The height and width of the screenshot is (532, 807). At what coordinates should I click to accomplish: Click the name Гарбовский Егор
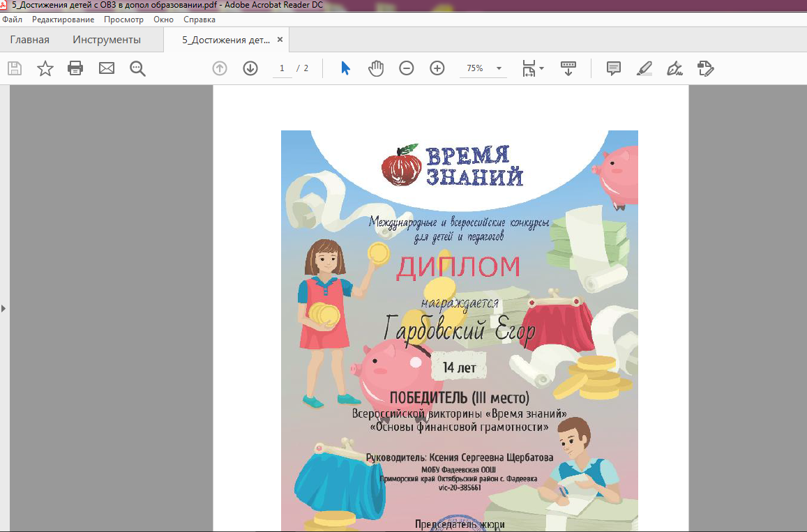(460, 329)
